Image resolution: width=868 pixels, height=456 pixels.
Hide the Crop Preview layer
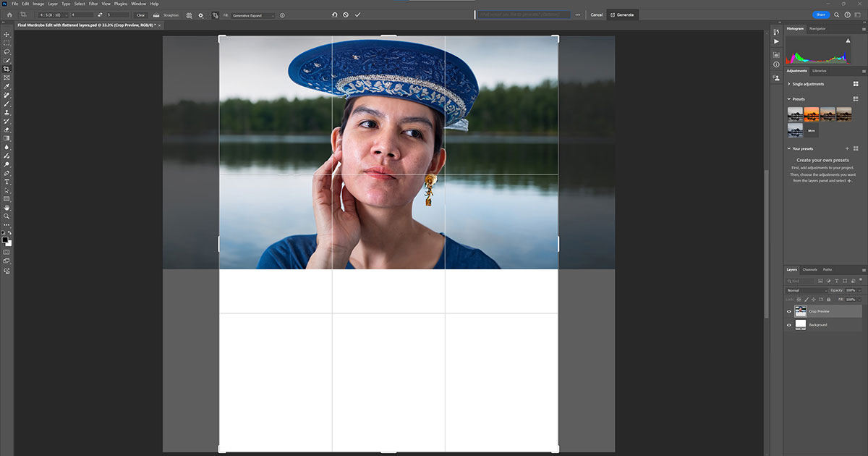(789, 311)
